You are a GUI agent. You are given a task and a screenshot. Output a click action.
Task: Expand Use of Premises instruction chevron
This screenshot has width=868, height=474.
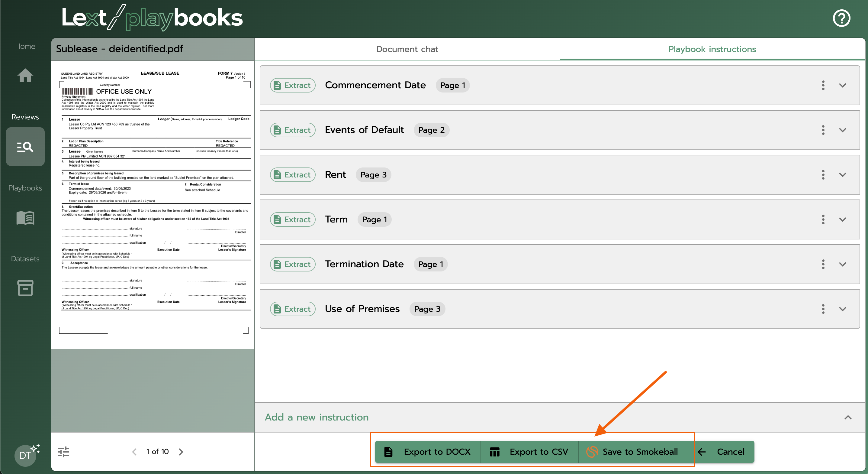(x=842, y=309)
